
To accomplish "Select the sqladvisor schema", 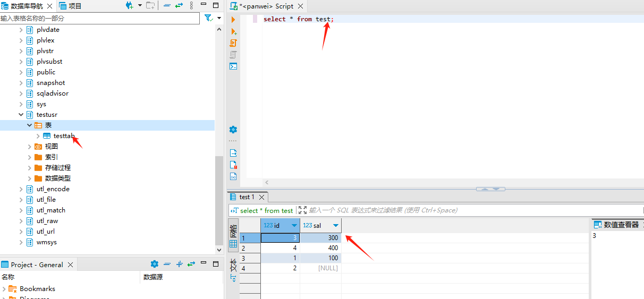I will tap(53, 93).
